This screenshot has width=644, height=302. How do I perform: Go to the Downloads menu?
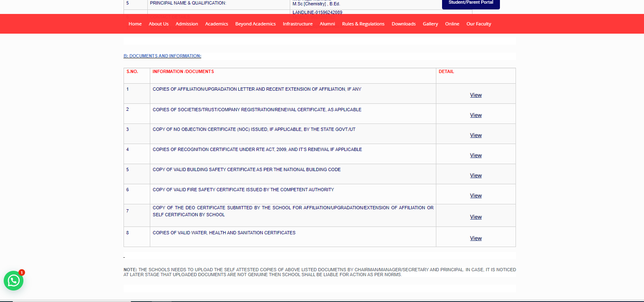[403, 24]
